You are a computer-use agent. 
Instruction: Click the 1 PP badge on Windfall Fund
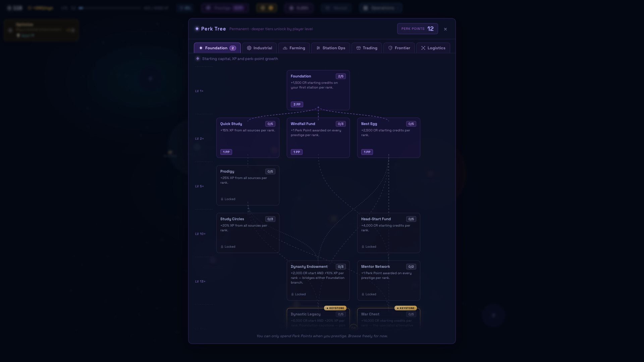tap(297, 152)
